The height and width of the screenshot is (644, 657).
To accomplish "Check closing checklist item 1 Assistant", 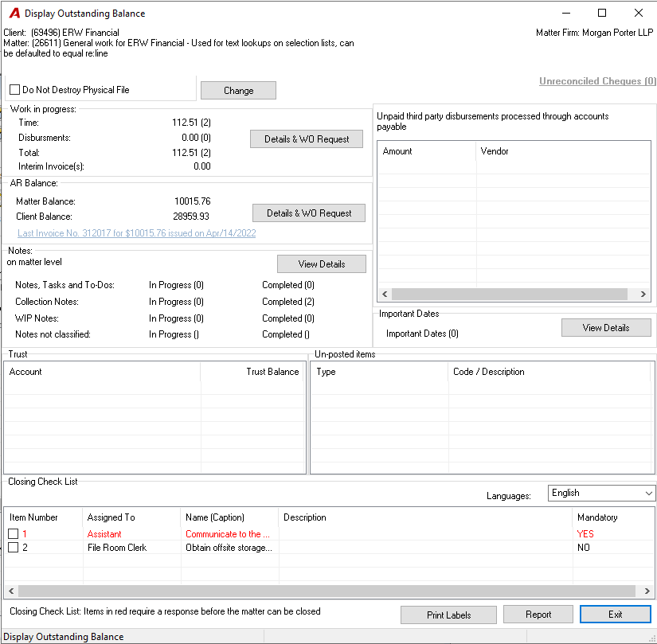I will [x=14, y=534].
